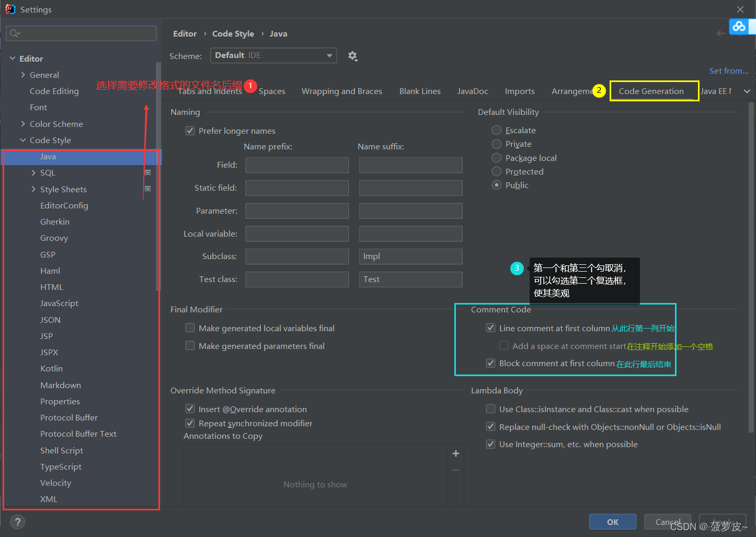
Task: Click the back navigation arrow
Action: click(x=721, y=33)
